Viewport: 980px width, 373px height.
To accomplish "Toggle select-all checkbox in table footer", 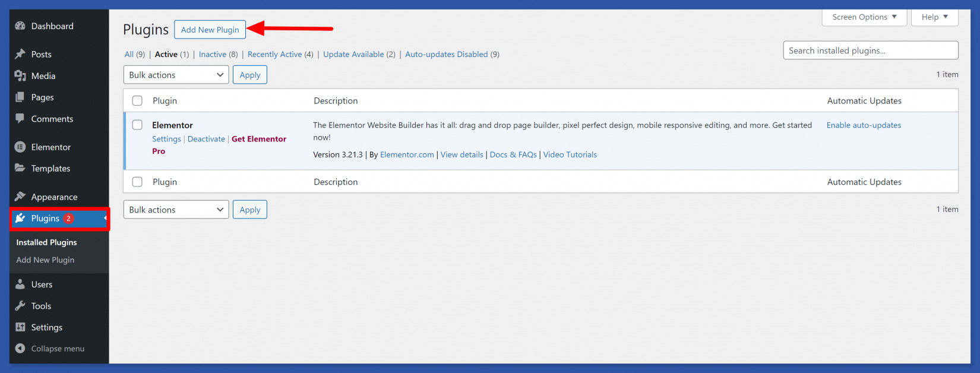I will [x=137, y=182].
